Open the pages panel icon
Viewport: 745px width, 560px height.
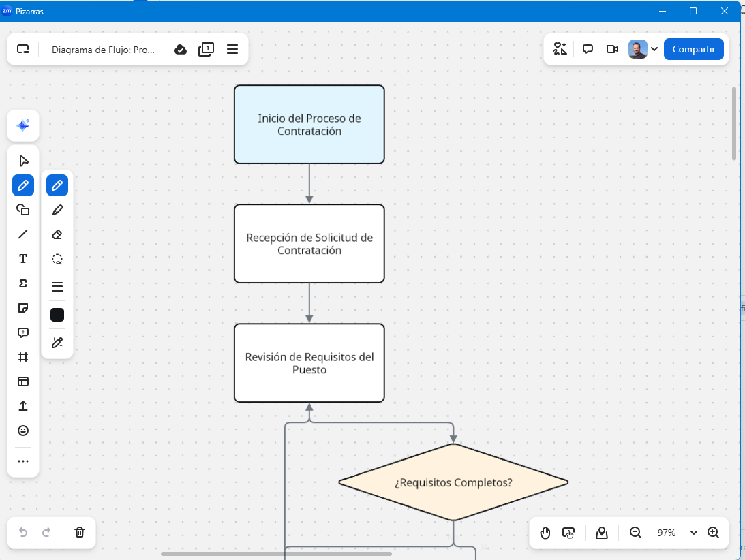[206, 49]
